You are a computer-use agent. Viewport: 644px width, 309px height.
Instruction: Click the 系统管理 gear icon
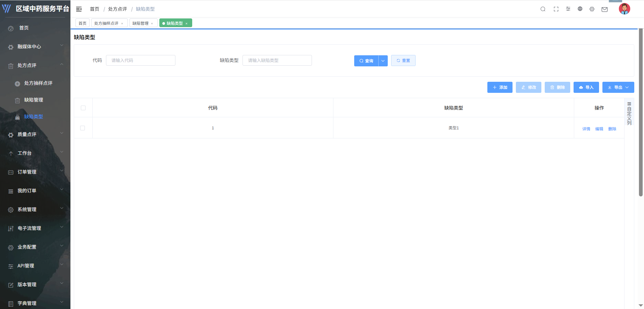point(11,210)
